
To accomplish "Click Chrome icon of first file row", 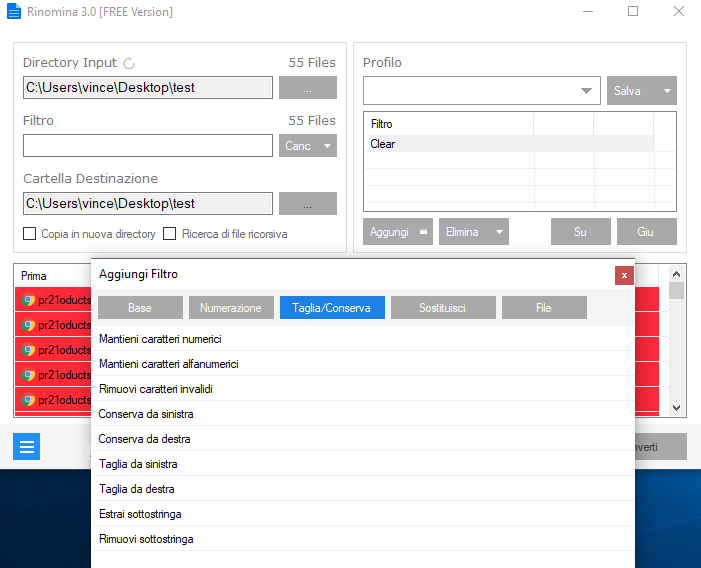I will pos(28,300).
